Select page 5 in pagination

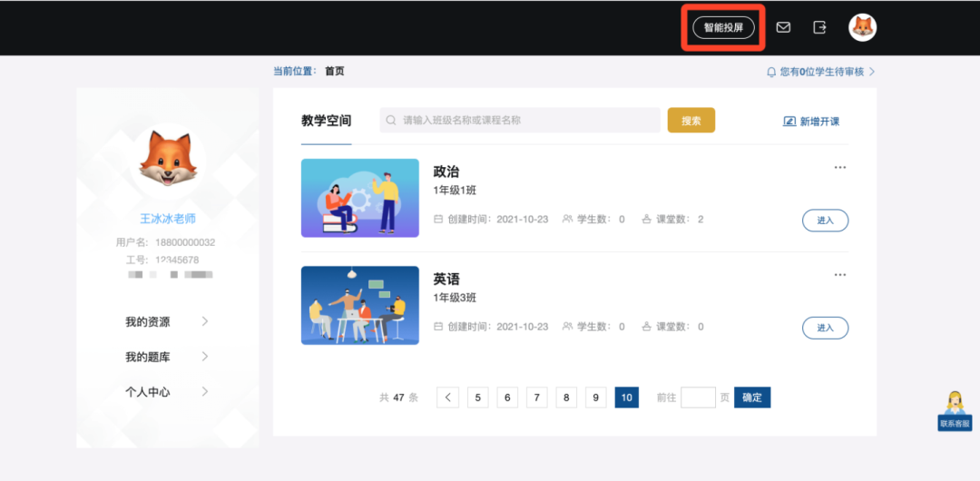[477, 398]
